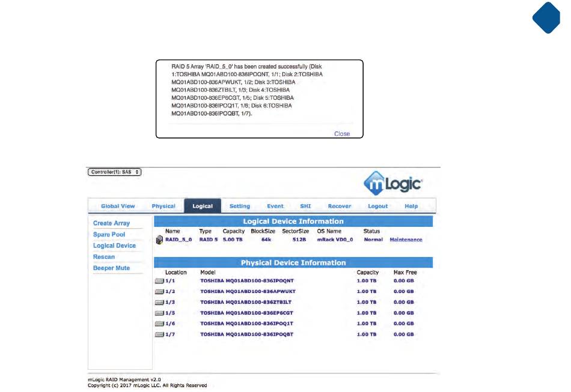Click the Model column header
This screenshot has height=392, width=571.
(208, 273)
